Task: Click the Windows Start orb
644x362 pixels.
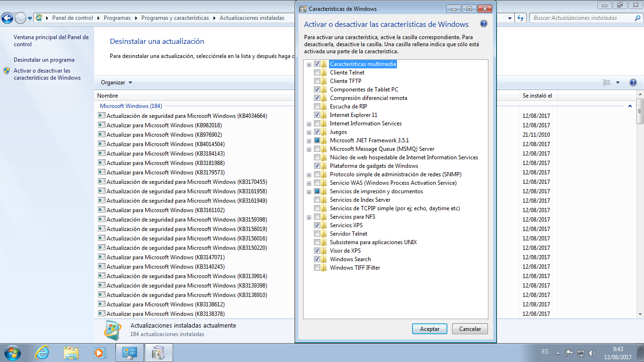Action: [x=12, y=352]
